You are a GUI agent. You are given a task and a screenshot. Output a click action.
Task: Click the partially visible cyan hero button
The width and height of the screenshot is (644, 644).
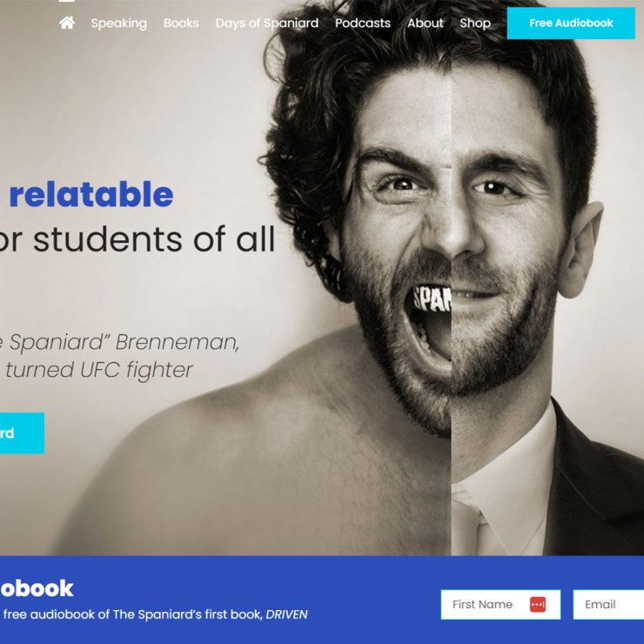pyautogui.click(x=22, y=433)
